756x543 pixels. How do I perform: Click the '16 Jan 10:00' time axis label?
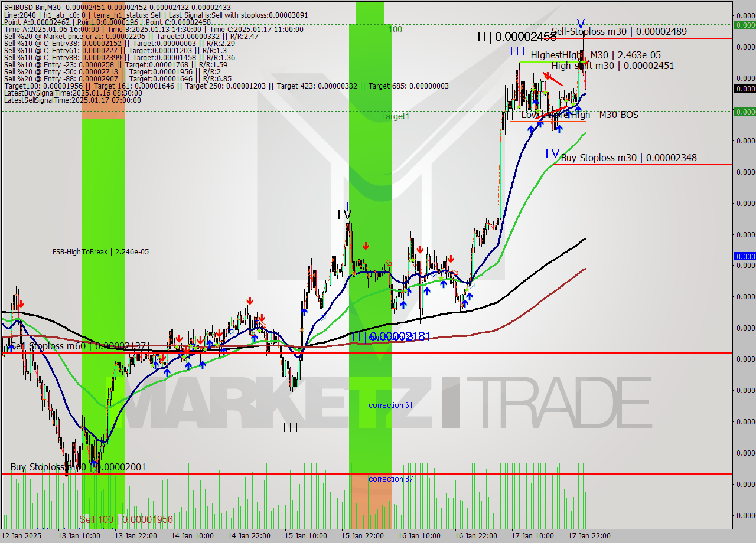[419, 536]
